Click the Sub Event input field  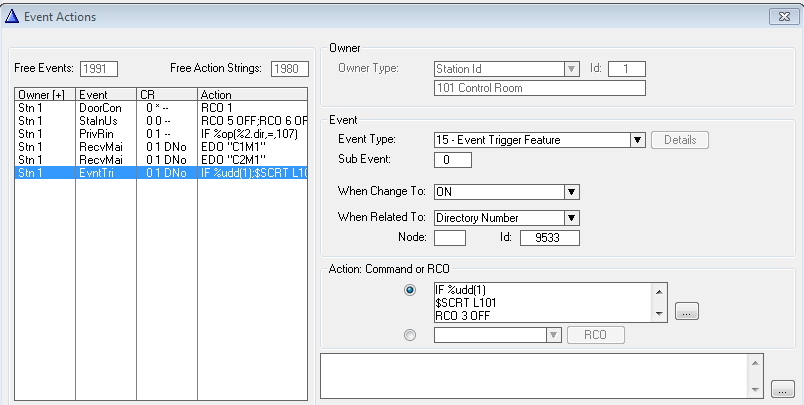pos(453,160)
